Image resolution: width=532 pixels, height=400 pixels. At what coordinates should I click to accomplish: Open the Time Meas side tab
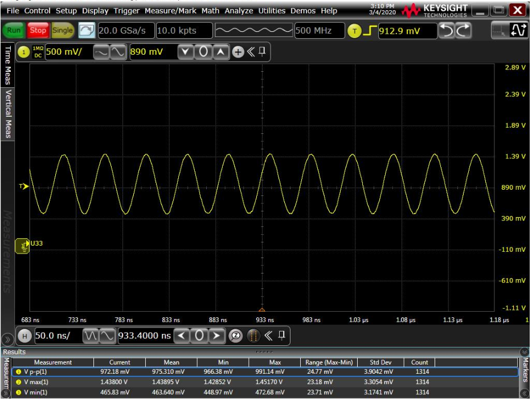[7, 64]
